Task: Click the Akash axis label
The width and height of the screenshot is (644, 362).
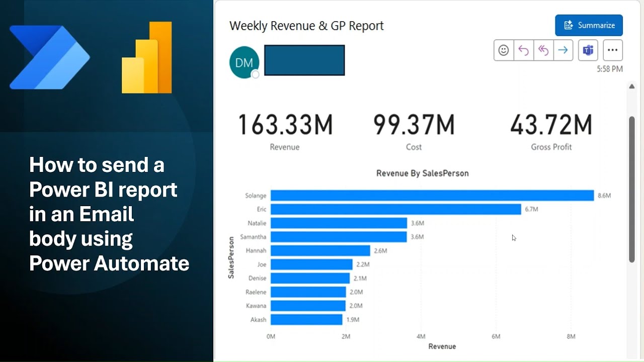Action: coord(259,320)
